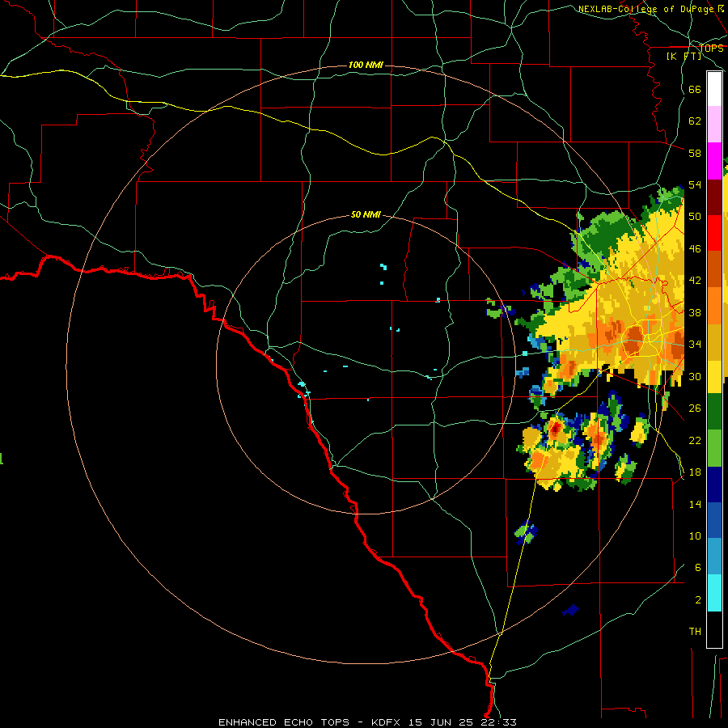Click the legend value '62'
The width and height of the screenshot is (728, 728).
(695, 121)
